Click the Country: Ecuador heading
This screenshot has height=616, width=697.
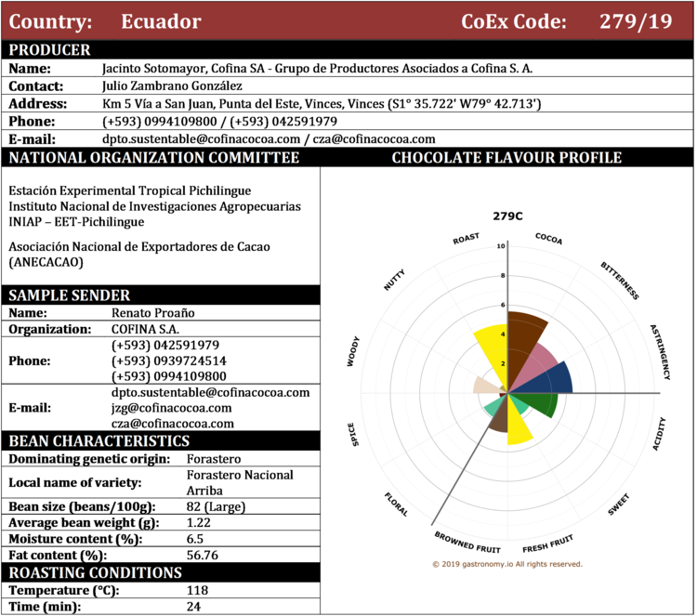(105, 21)
